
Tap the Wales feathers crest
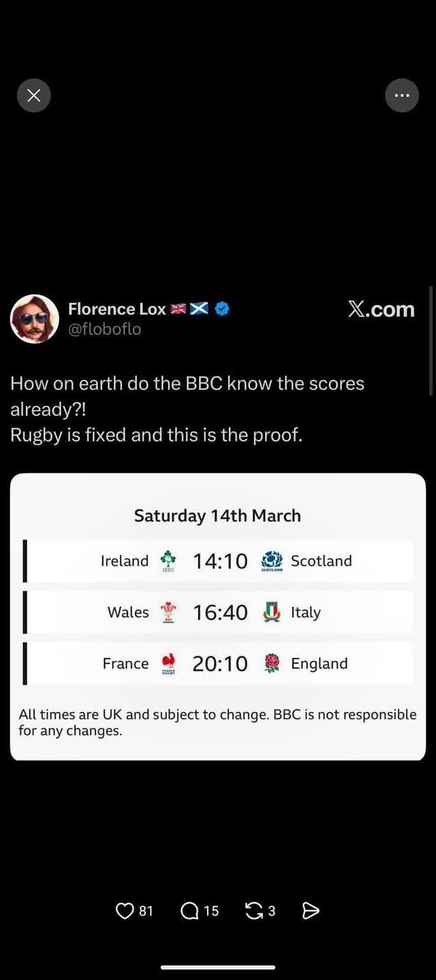168,612
